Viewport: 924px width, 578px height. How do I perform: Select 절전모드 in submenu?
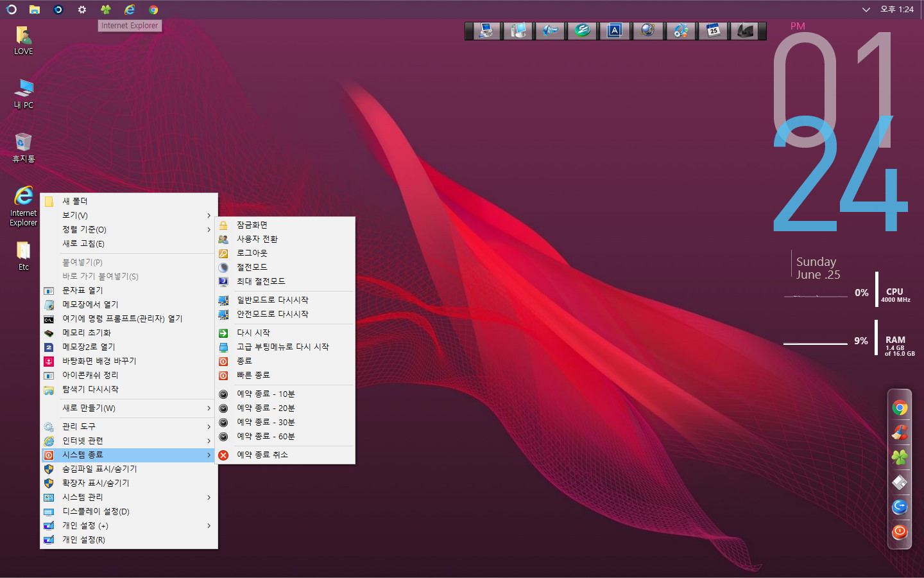point(286,267)
